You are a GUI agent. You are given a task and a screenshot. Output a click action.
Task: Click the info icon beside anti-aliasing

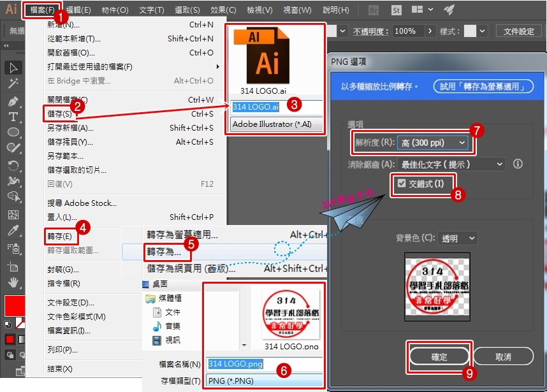[x=518, y=164]
